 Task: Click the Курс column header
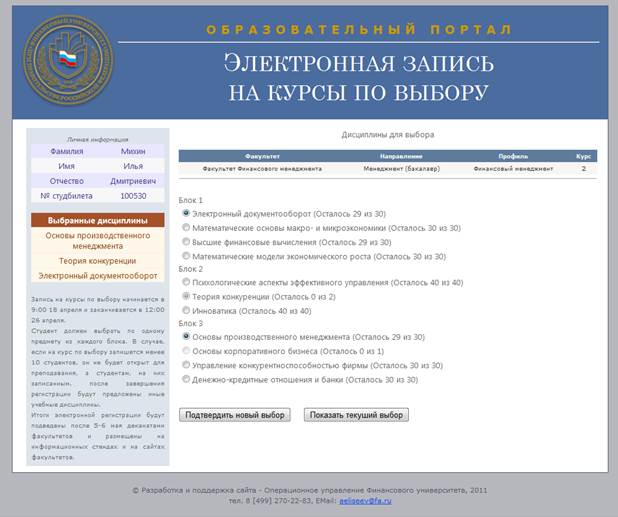(583, 156)
